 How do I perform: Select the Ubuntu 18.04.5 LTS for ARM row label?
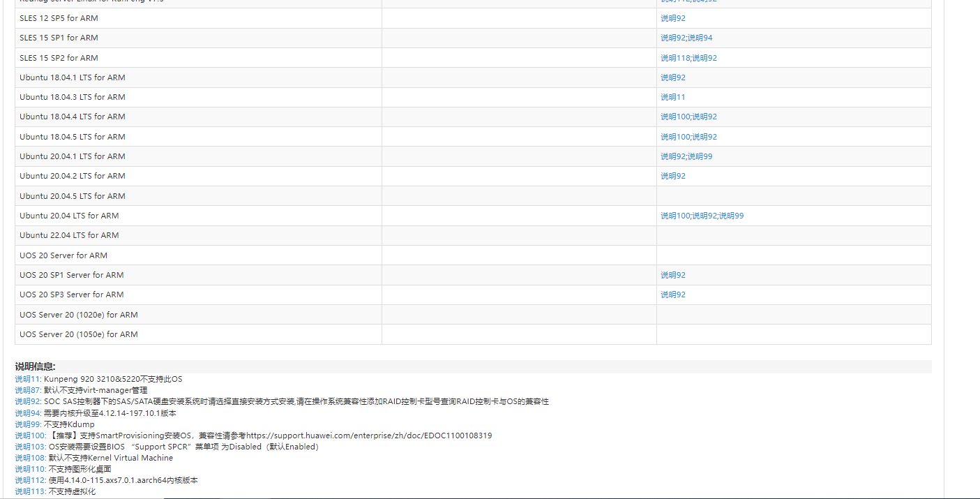coord(73,137)
